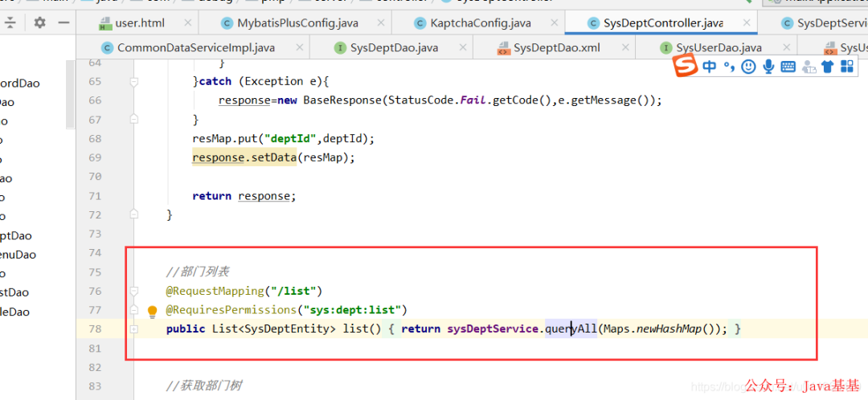Close the CommonDataServiceImpl.java tab

pos(300,47)
